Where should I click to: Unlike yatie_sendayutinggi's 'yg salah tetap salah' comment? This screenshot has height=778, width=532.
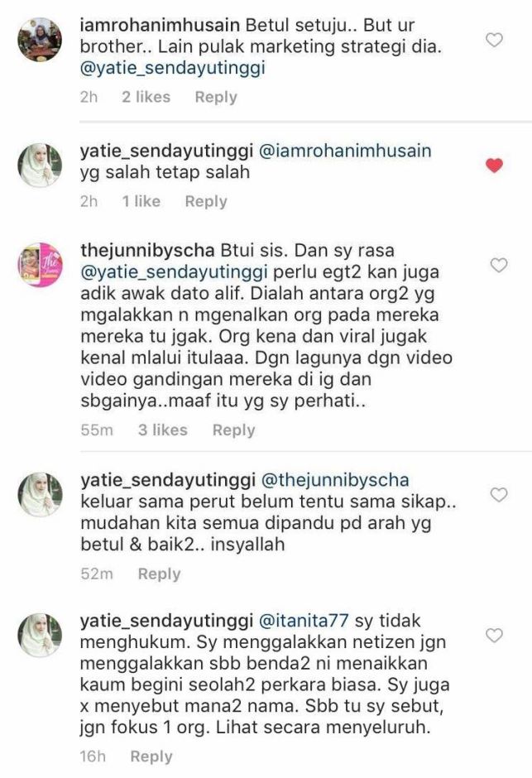[494, 166]
